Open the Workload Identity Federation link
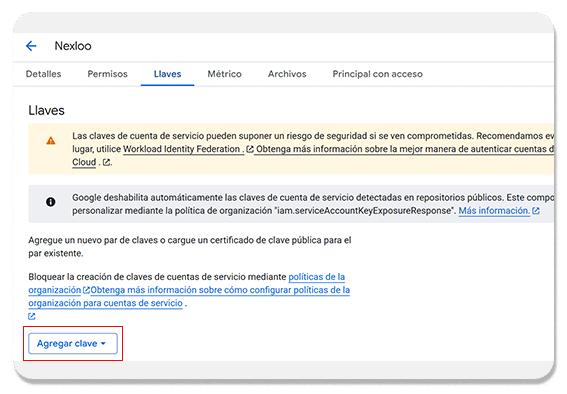 (183, 149)
